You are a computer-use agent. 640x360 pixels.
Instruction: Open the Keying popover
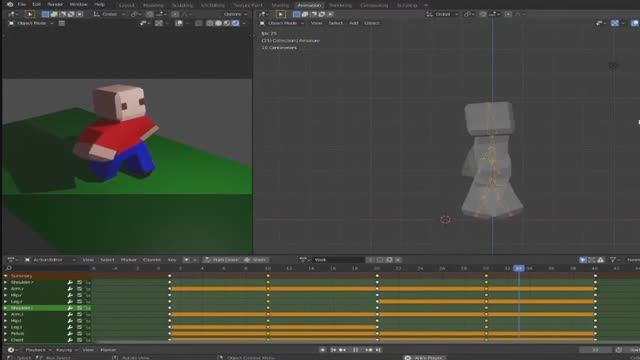[x=67, y=350]
